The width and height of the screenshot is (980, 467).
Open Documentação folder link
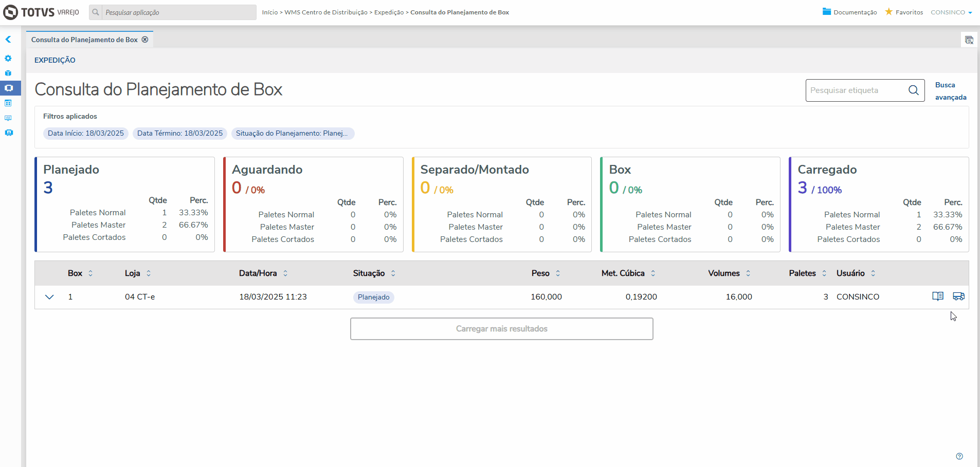tap(849, 12)
